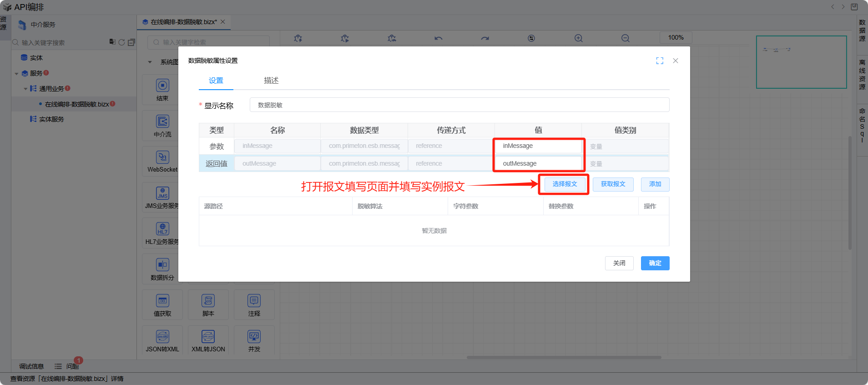Click the zoom in magnifier icon
Screen dimensions: 868x385
pos(578,38)
